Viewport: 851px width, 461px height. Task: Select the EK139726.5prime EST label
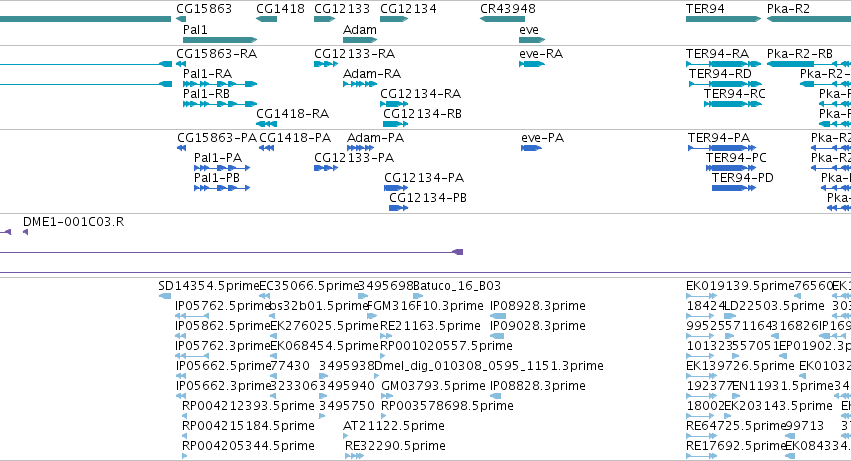click(740, 367)
